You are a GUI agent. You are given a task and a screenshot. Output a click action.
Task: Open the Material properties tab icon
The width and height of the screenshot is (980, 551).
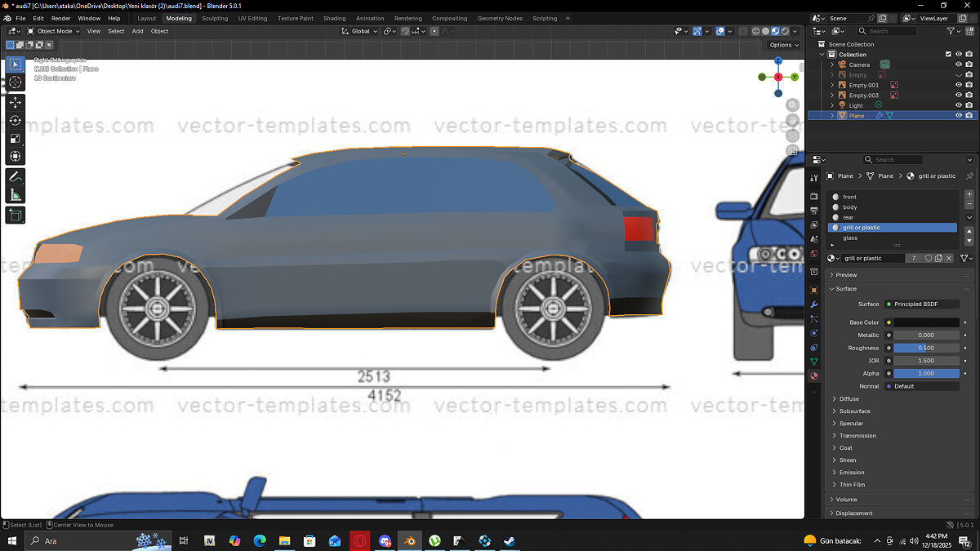click(813, 376)
